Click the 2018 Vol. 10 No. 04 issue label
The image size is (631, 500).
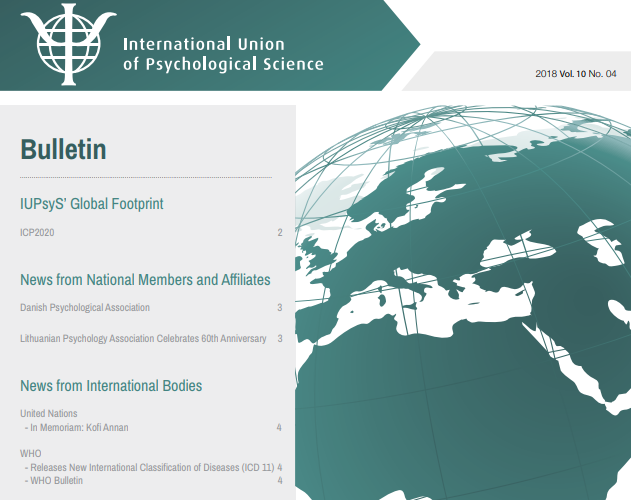(x=575, y=74)
